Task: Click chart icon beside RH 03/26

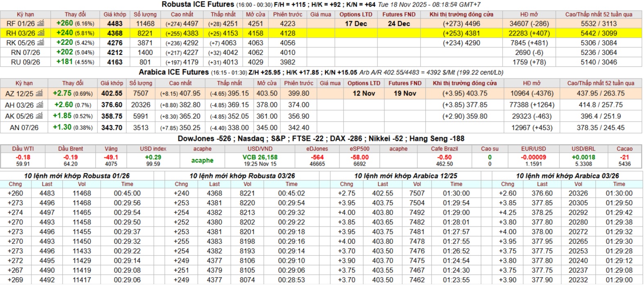Action: 40,33
